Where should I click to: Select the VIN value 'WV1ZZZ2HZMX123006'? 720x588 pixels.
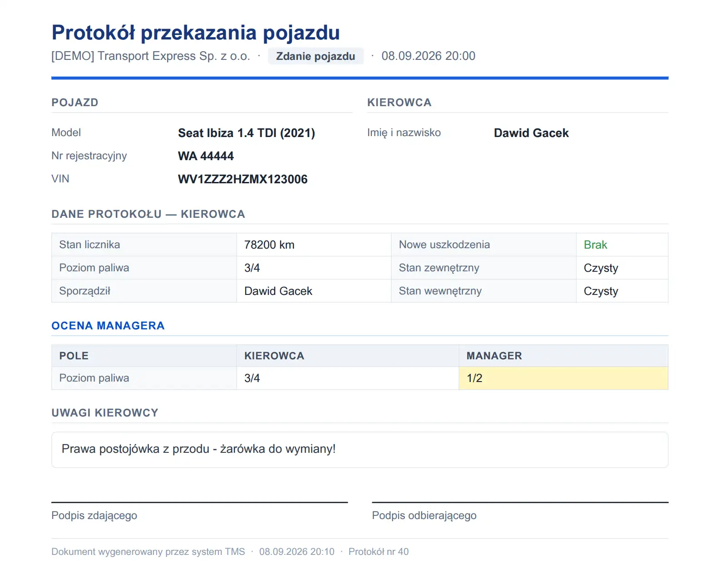(243, 179)
